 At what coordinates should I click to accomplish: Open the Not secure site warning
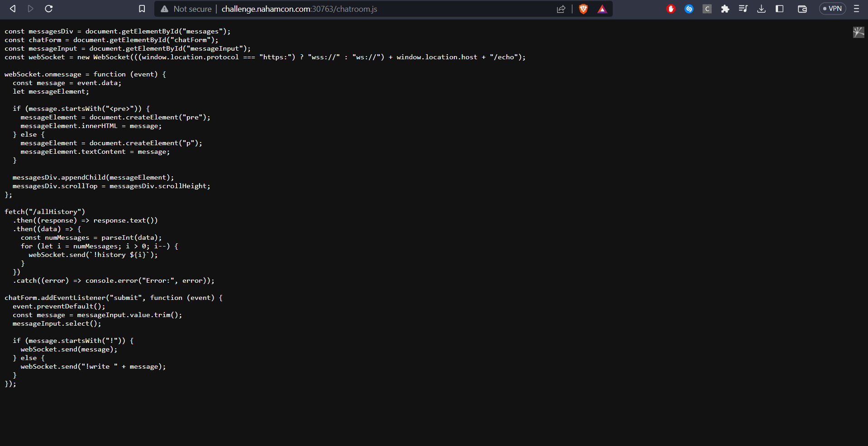[186, 9]
